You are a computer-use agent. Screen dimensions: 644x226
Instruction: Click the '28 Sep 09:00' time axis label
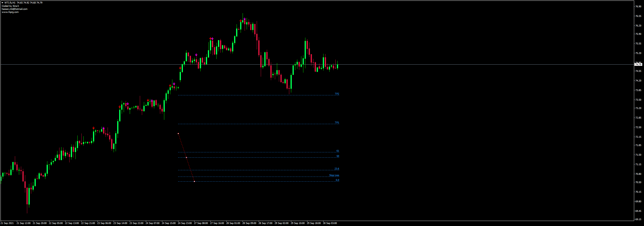click(x=249, y=223)
